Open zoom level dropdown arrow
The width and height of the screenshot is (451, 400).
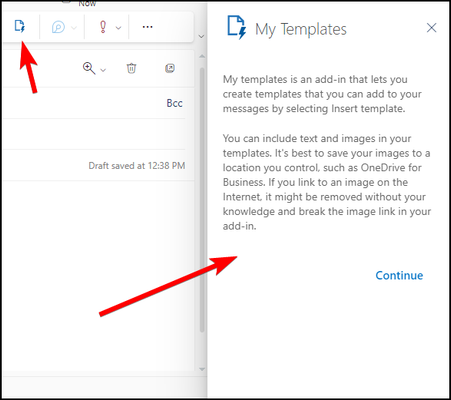(103, 70)
